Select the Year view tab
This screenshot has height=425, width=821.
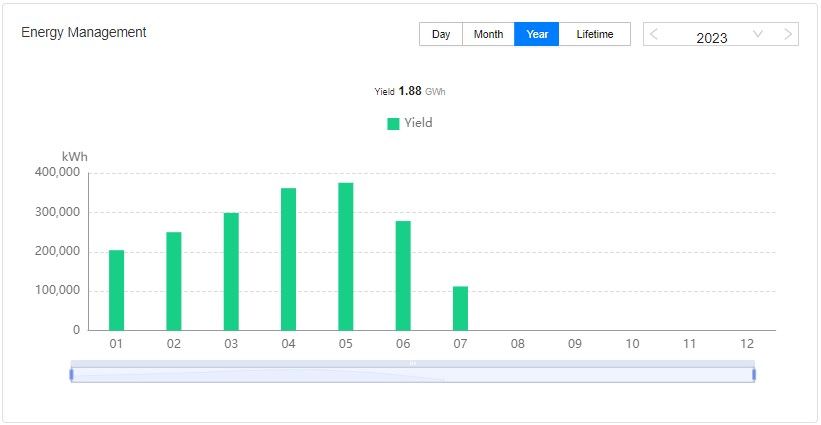(x=537, y=34)
